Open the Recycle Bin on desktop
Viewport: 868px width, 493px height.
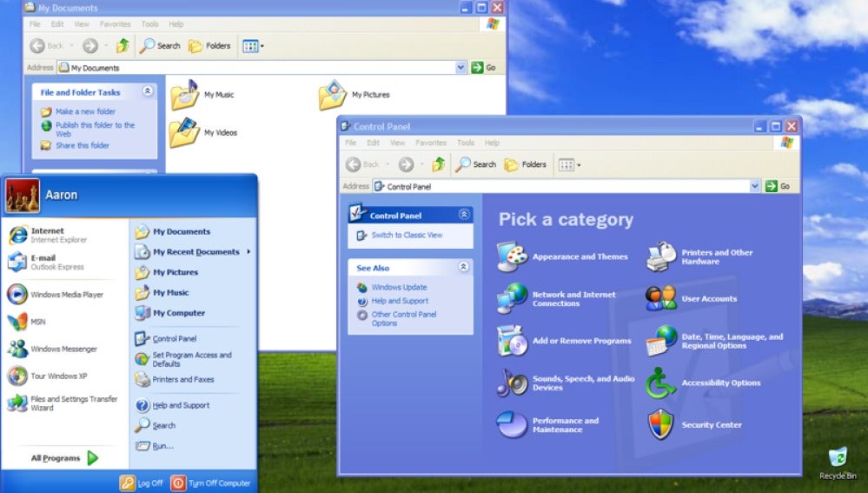pyautogui.click(x=838, y=458)
